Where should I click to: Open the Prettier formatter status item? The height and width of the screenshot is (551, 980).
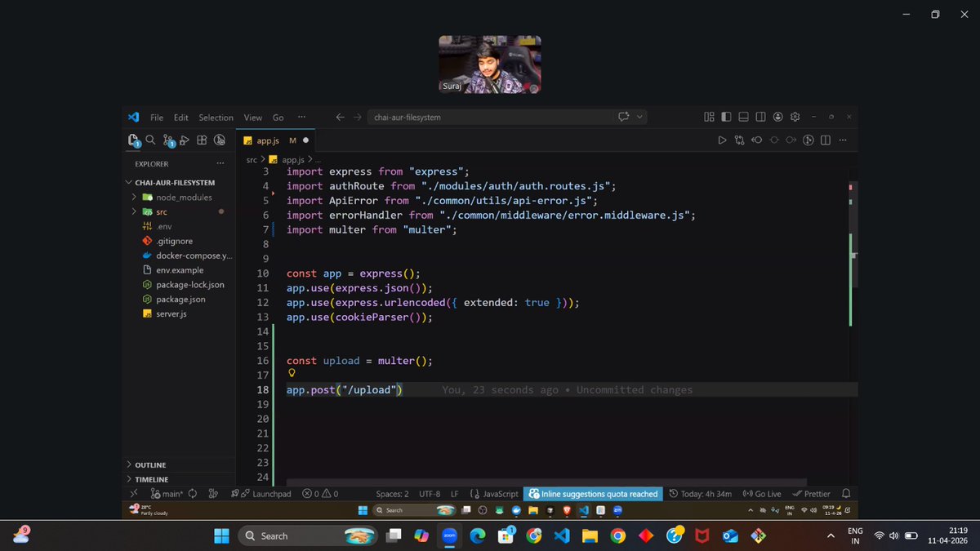tap(812, 493)
